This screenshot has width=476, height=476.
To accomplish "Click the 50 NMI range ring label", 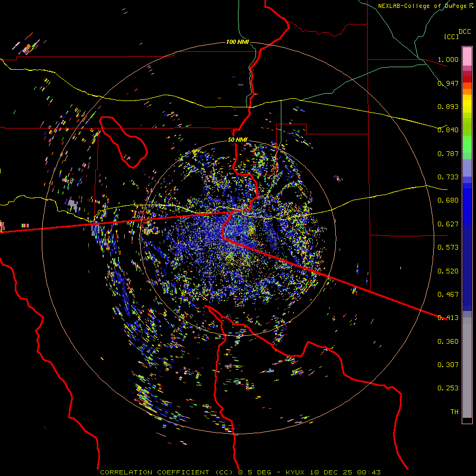I will (x=237, y=140).
